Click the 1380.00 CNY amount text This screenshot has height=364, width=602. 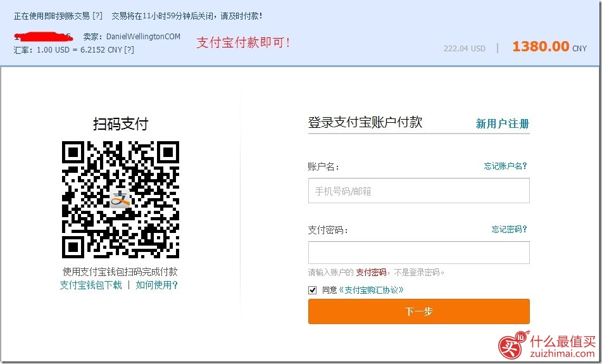coord(549,47)
